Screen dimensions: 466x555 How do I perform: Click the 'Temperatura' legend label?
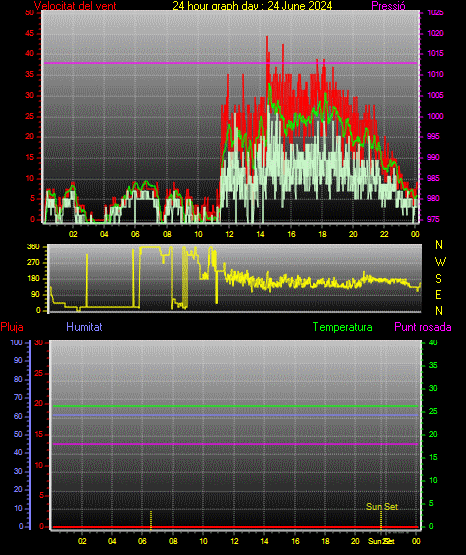click(x=343, y=327)
